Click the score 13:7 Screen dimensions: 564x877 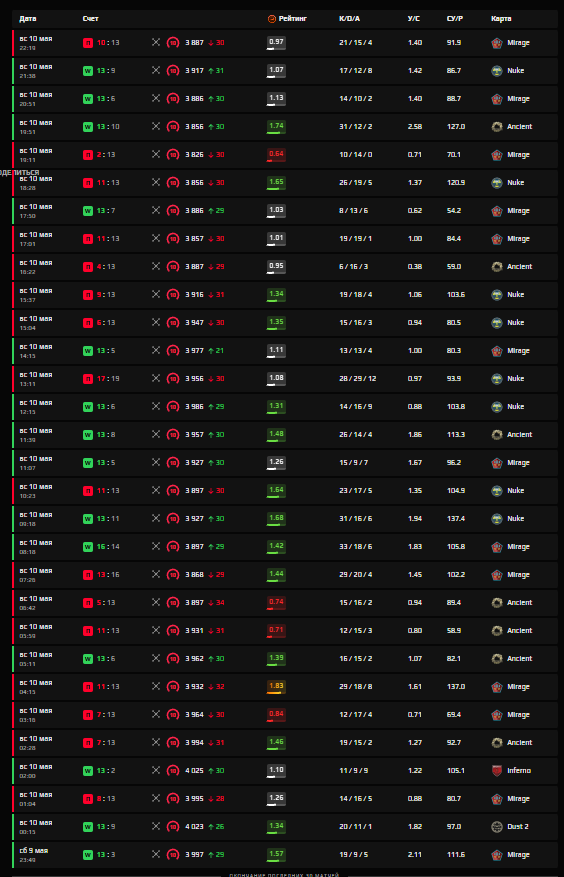coord(106,210)
